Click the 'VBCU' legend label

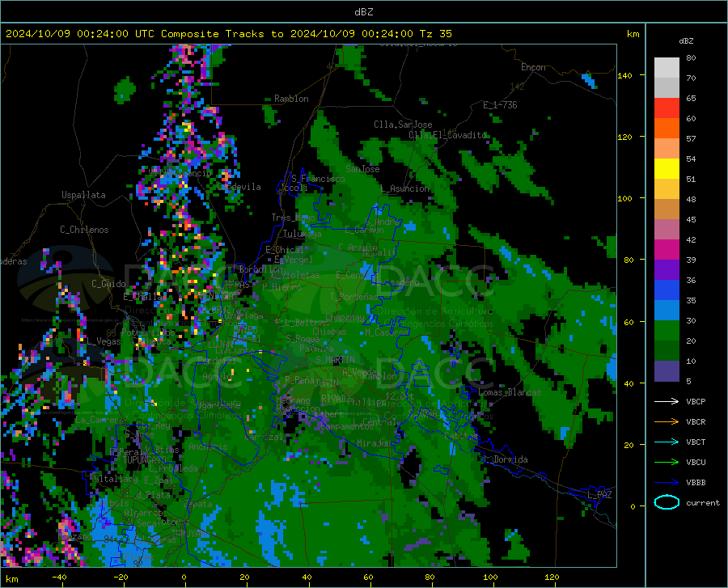click(x=696, y=463)
